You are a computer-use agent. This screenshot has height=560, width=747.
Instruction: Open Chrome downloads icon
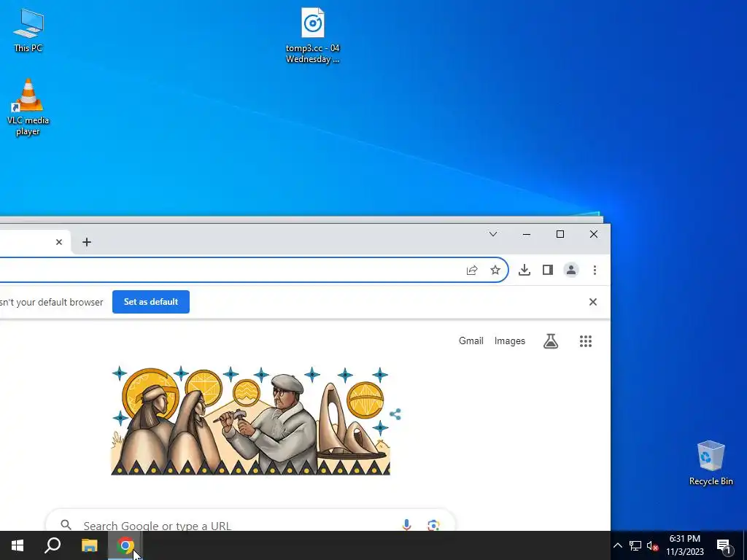pos(525,270)
